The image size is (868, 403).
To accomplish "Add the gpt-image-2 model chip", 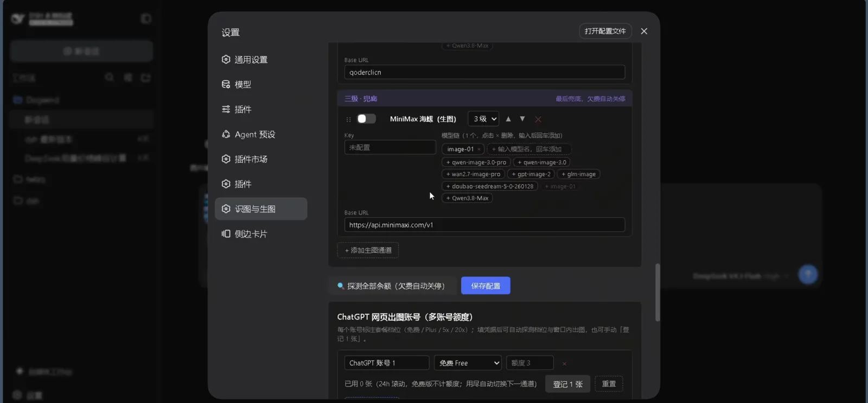I will [531, 174].
